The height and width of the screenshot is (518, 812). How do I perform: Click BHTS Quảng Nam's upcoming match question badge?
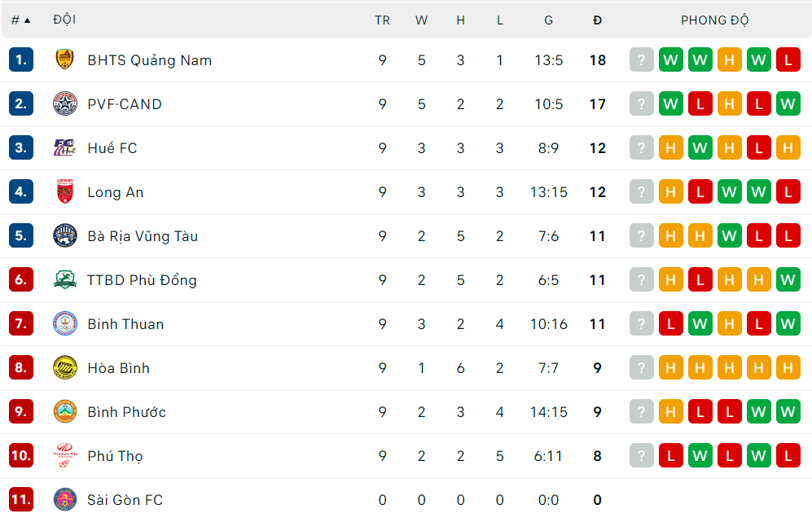point(641,59)
